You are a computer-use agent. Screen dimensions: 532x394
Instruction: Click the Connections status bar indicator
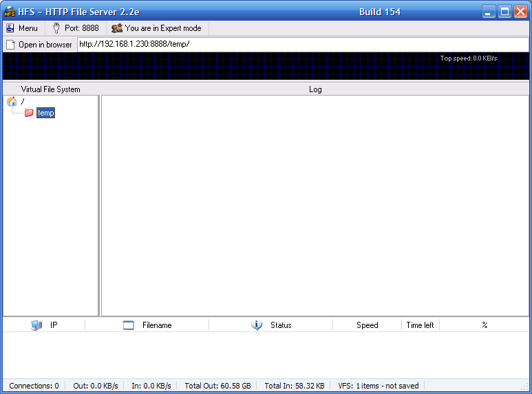(34, 386)
